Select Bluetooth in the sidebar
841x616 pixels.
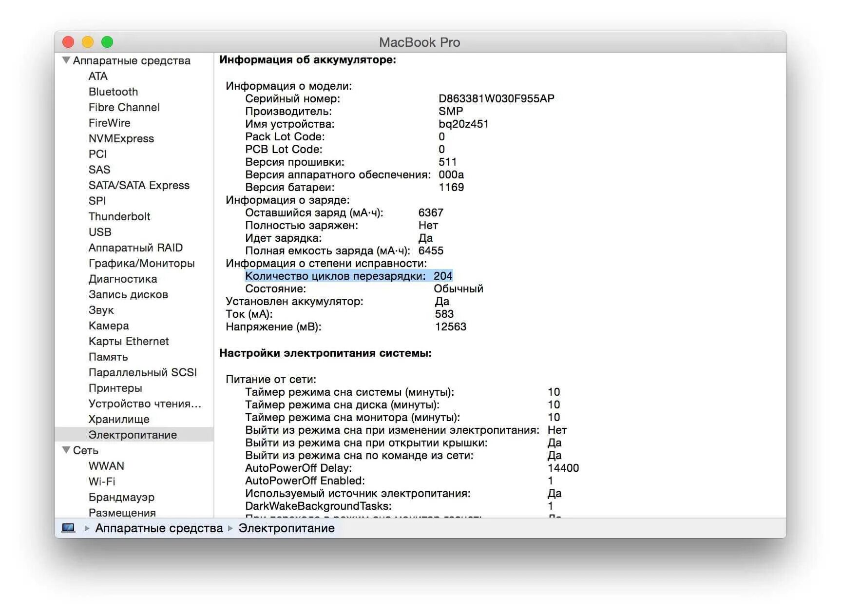click(113, 92)
